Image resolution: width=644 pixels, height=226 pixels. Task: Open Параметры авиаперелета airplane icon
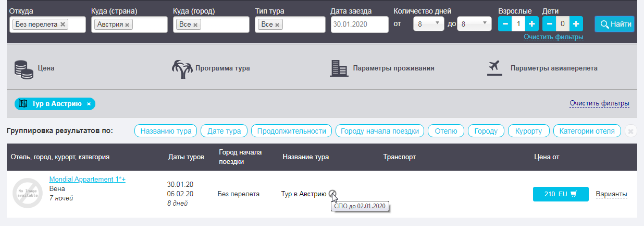[x=493, y=68]
